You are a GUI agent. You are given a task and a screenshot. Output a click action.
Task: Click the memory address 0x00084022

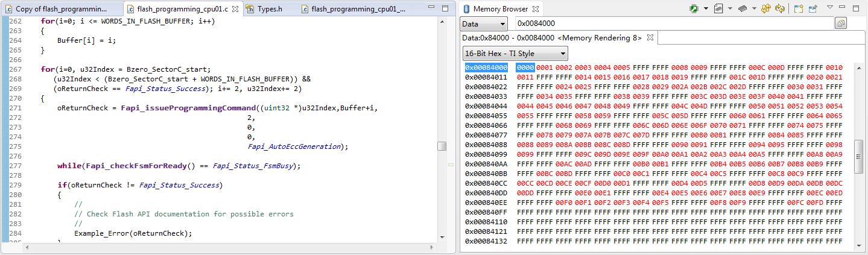486,87
